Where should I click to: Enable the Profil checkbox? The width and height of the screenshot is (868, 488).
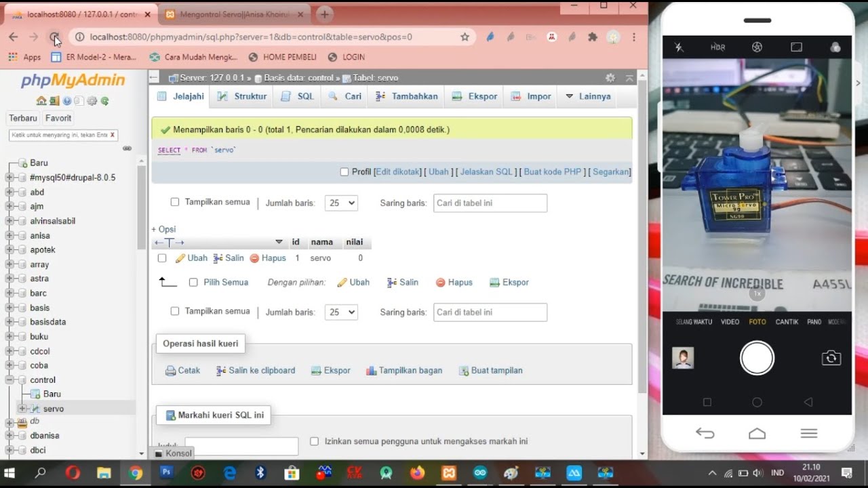click(x=344, y=172)
